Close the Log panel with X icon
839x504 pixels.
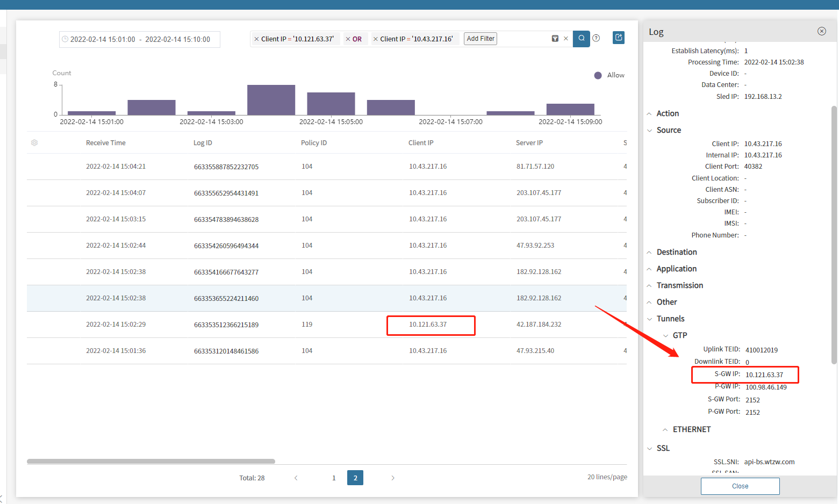821,31
